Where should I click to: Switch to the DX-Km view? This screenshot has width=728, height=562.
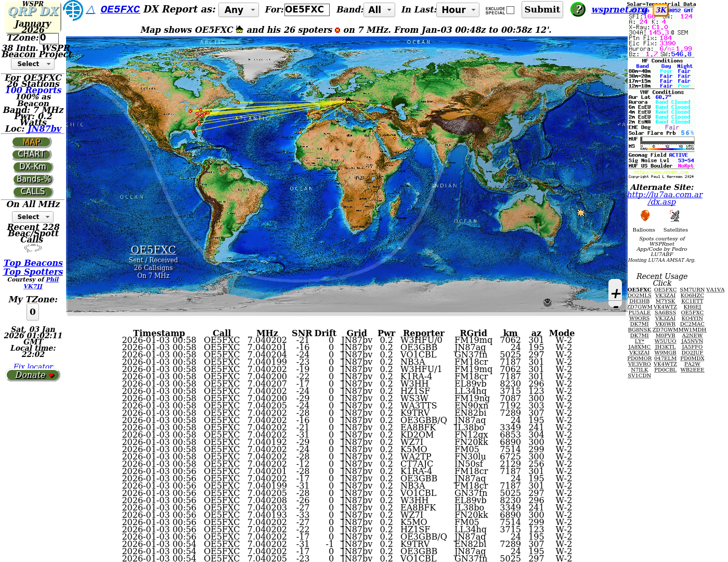33,167
